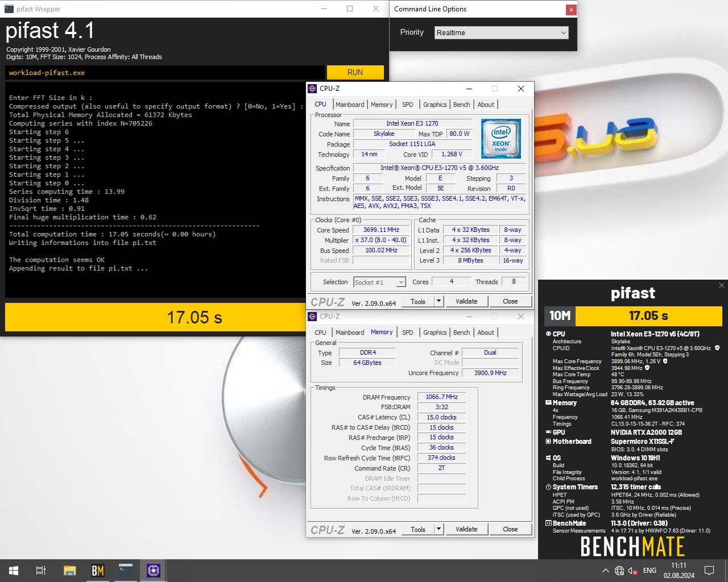Click the yellow RUN button
The height and width of the screenshot is (582, 728).
coord(355,72)
